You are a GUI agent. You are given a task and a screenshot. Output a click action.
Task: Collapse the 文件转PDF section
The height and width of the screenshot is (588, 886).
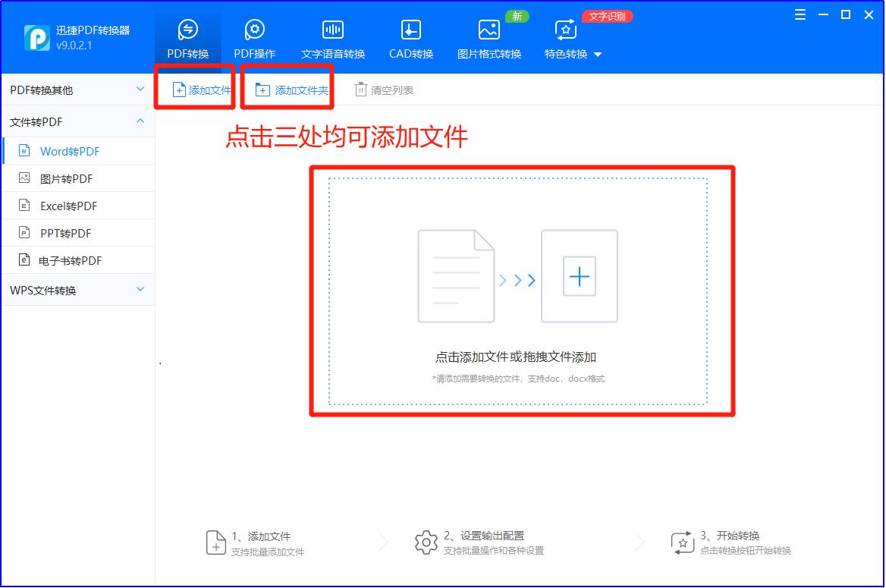pyautogui.click(x=140, y=121)
